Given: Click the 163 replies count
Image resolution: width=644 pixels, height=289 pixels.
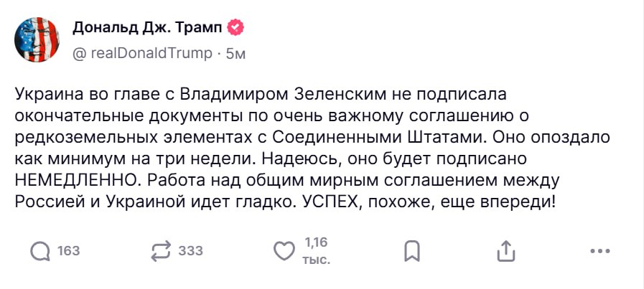Looking at the screenshot, I should click(68, 250).
